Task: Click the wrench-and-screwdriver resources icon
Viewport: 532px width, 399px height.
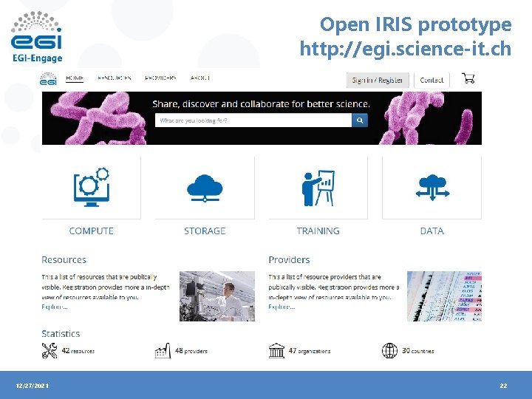Action: point(50,350)
